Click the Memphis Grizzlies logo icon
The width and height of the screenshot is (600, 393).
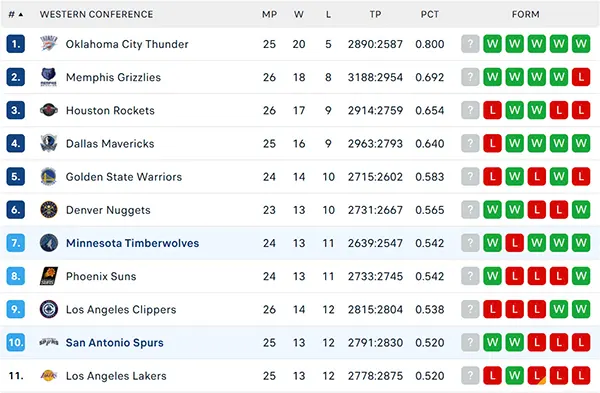(49, 77)
